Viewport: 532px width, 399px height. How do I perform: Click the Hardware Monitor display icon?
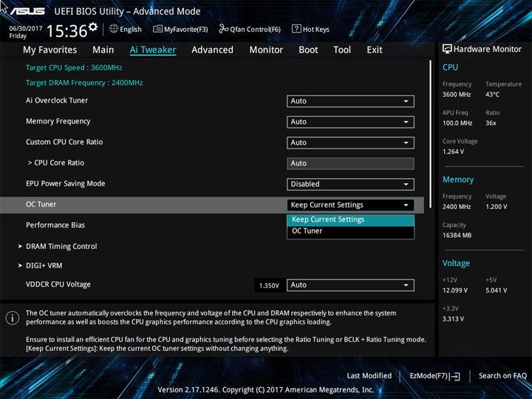click(447, 49)
